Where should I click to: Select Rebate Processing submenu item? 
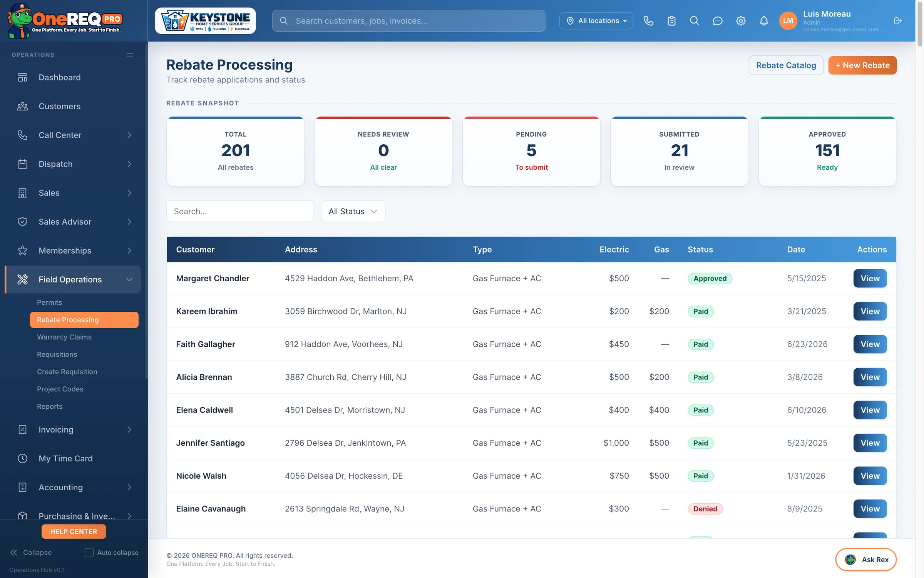coord(84,320)
